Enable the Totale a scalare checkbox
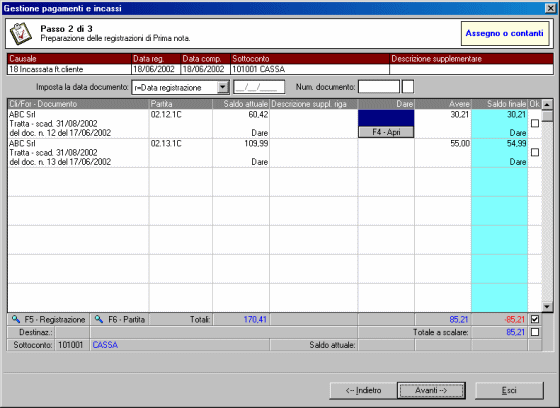 (535, 332)
